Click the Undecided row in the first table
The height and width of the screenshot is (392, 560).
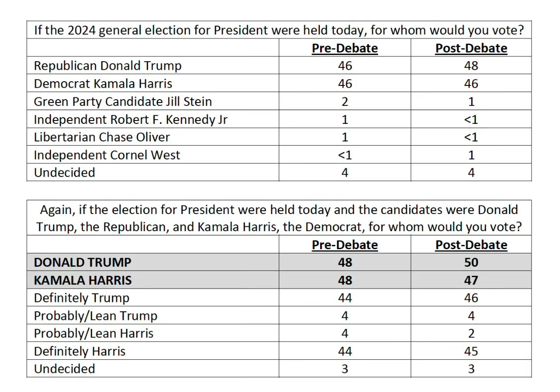[x=279, y=172]
